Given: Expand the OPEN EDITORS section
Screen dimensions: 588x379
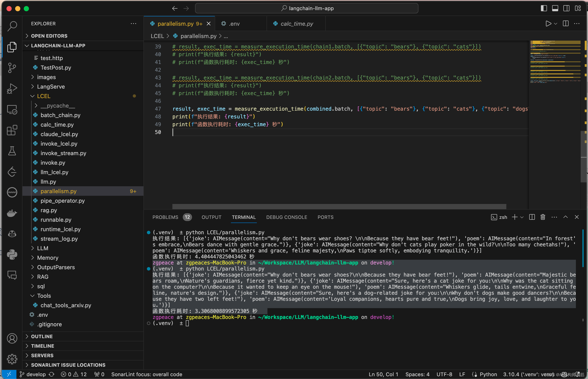Looking at the screenshot, I should point(83,36).
